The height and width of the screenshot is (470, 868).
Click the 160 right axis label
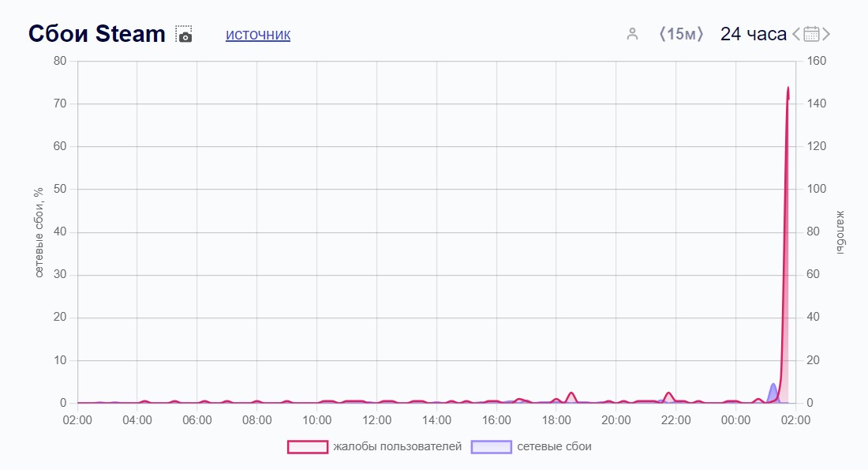click(x=817, y=61)
